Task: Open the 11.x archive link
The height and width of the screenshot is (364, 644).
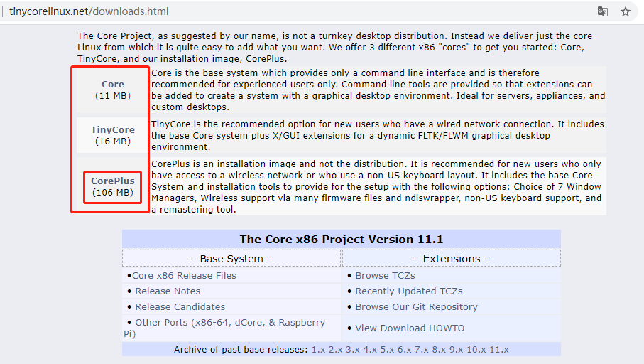Action: [x=498, y=350]
